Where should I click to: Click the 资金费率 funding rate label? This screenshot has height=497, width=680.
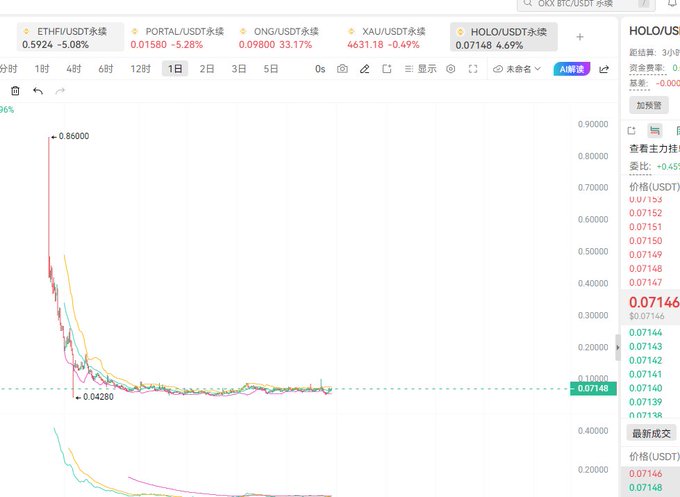[647, 68]
